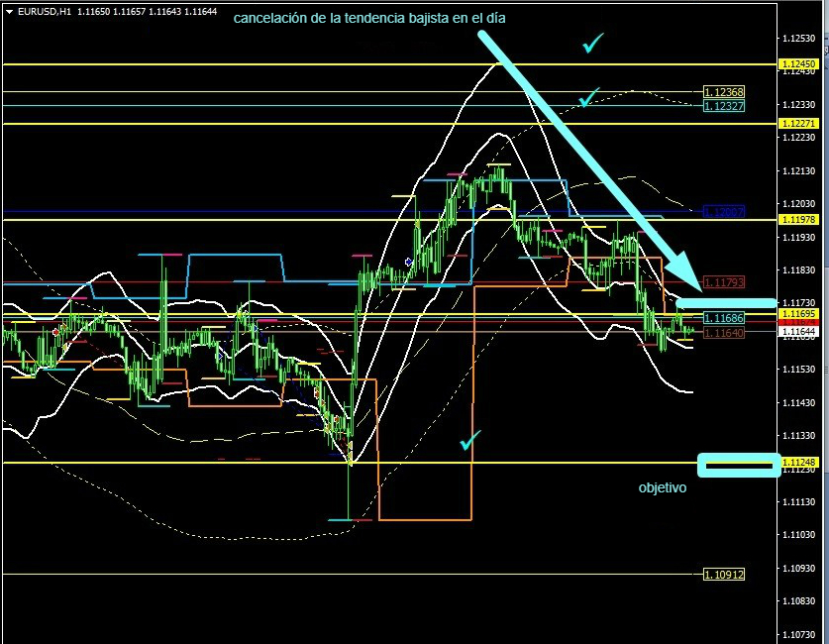Select the yellow 1.11978 price tag on the axis

tap(798, 219)
